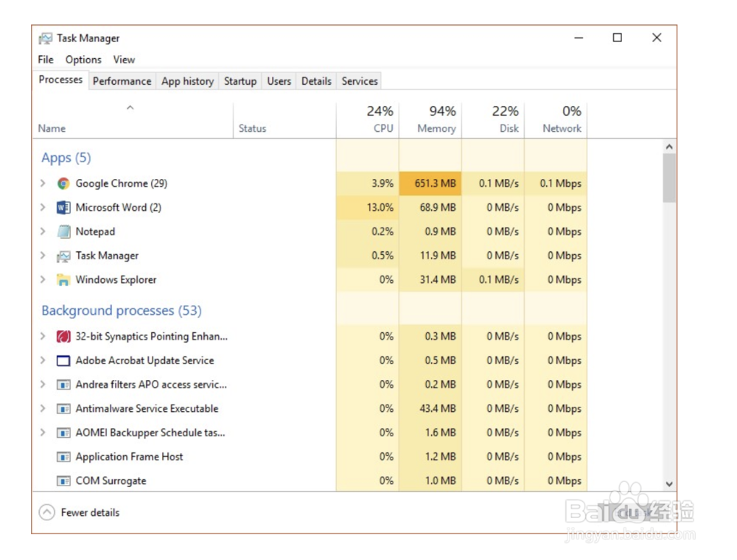Image resolution: width=737 pixels, height=560 pixels.
Task: Open the Options menu
Action: 83,60
